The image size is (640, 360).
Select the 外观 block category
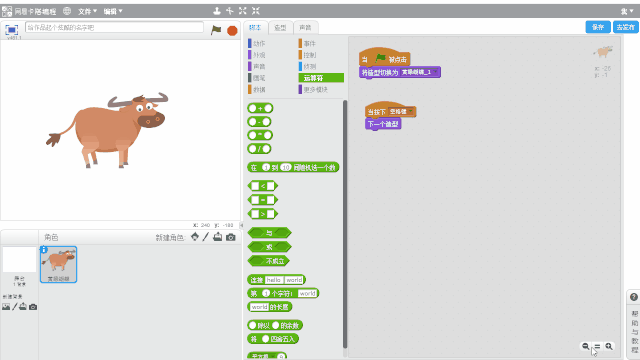pos(257,55)
